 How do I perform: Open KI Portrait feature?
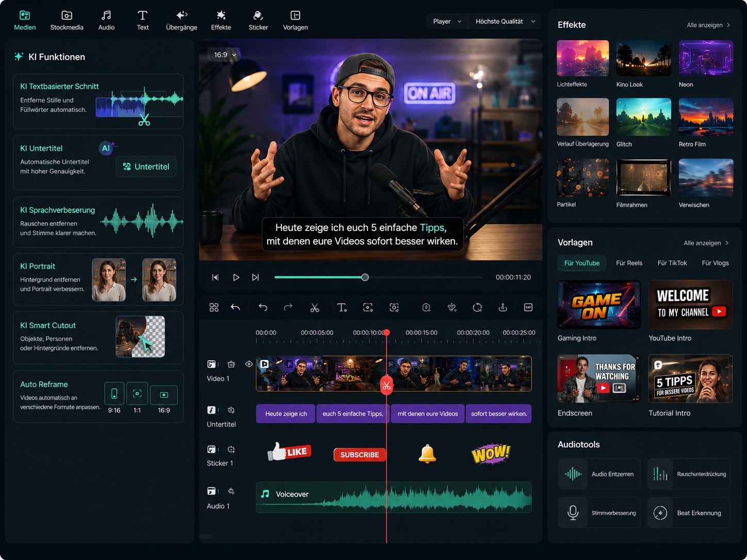[98, 279]
